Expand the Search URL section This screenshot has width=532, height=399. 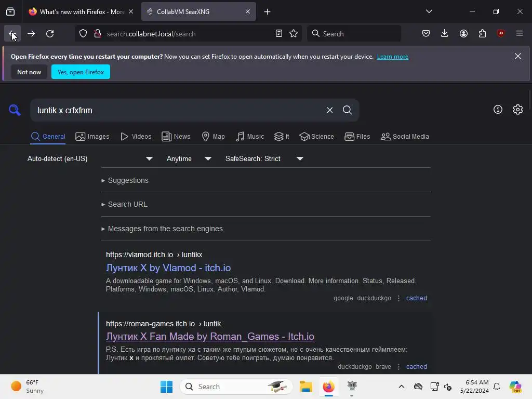point(124,205)
